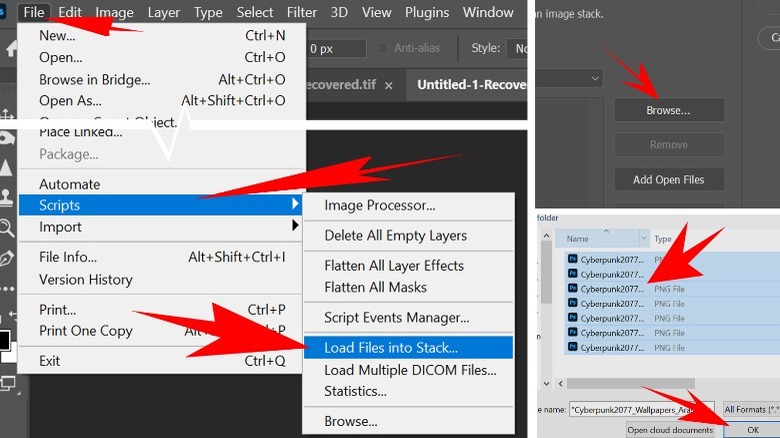Click the file list scroll up arrow
Screen dimensions: 780x438
click(x=546, y=236)
